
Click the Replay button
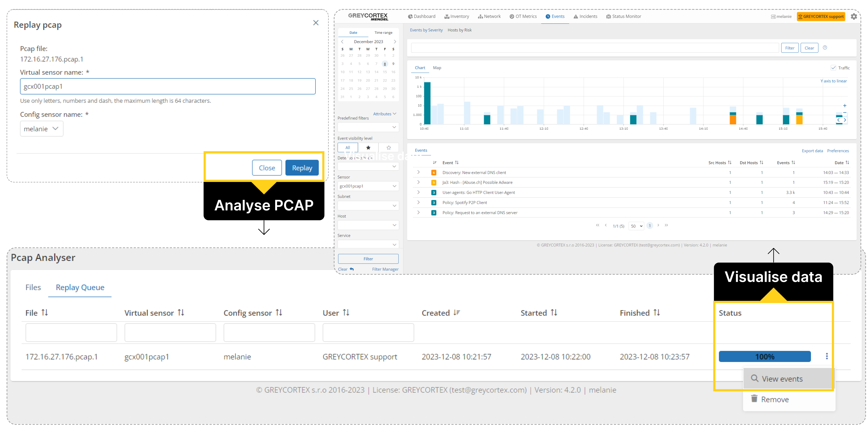pos(302,168)
